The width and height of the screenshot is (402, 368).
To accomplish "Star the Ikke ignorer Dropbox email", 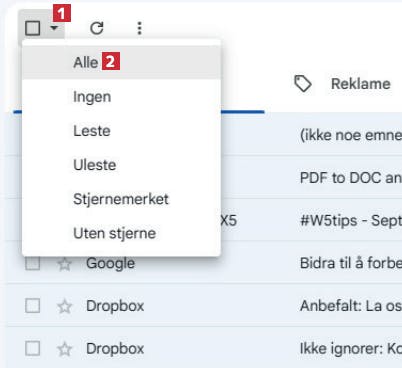I will [x=64, y=349].
